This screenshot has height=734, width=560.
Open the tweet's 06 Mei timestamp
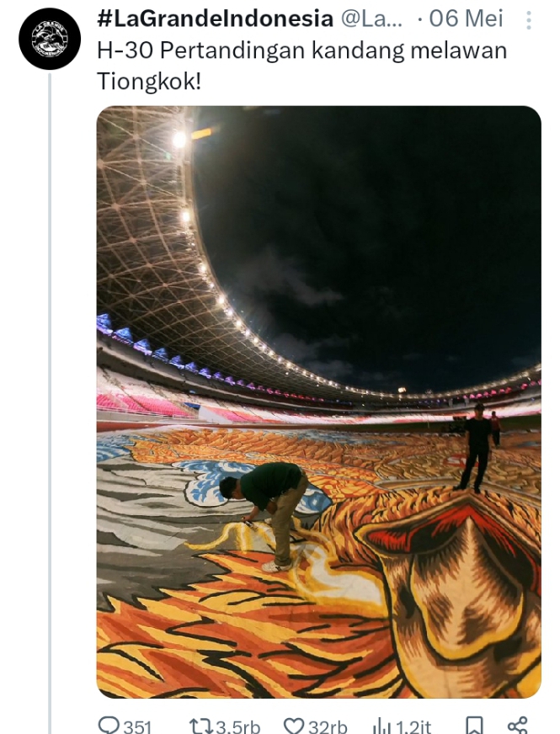pos(467,19)
